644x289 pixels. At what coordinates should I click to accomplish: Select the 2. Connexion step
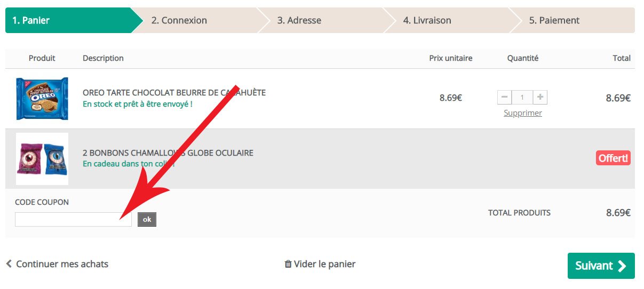pos(179,21)
